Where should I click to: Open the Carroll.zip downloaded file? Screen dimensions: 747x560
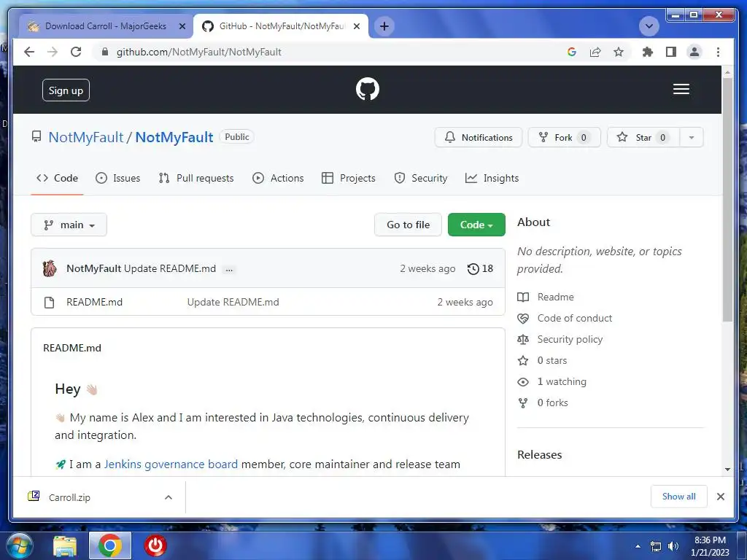pos(69,497)
